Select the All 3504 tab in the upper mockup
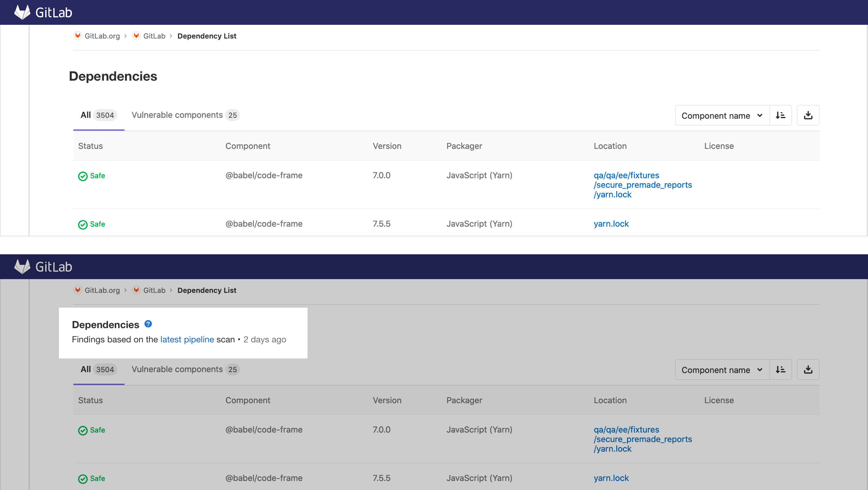 pos(99,115)
